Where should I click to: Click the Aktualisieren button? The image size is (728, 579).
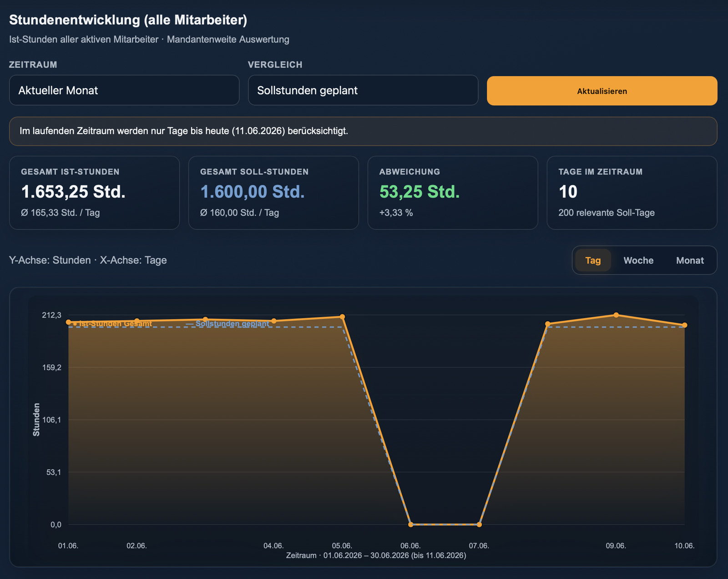coord(602,91)
